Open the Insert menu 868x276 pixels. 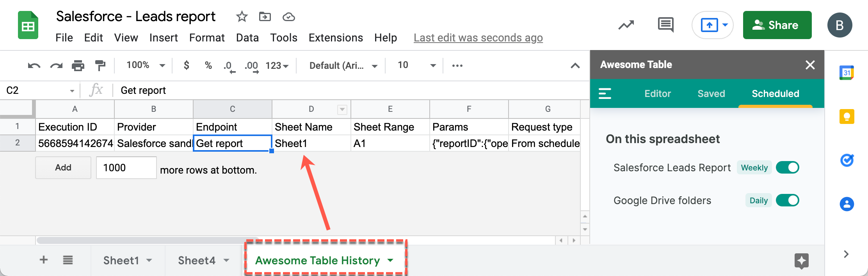coord(164,38)
